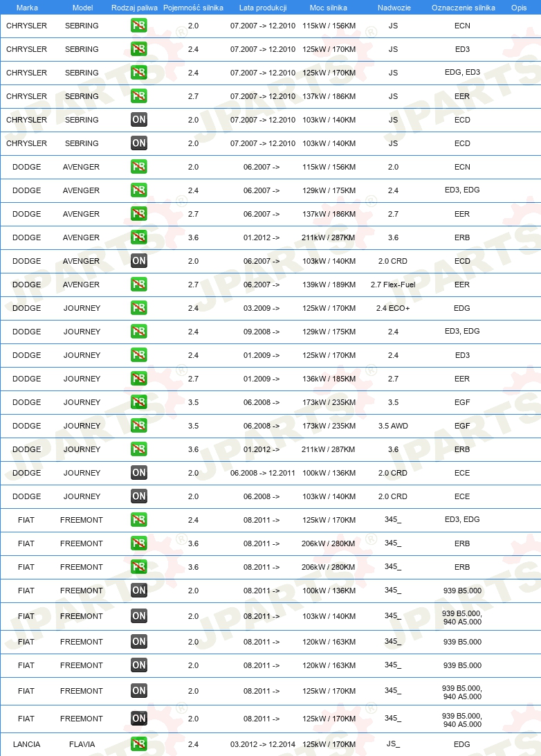Click petrol icon in Sebring 2.4 ED3-only row
Screen dimensions: 541x756
point(139,49)
